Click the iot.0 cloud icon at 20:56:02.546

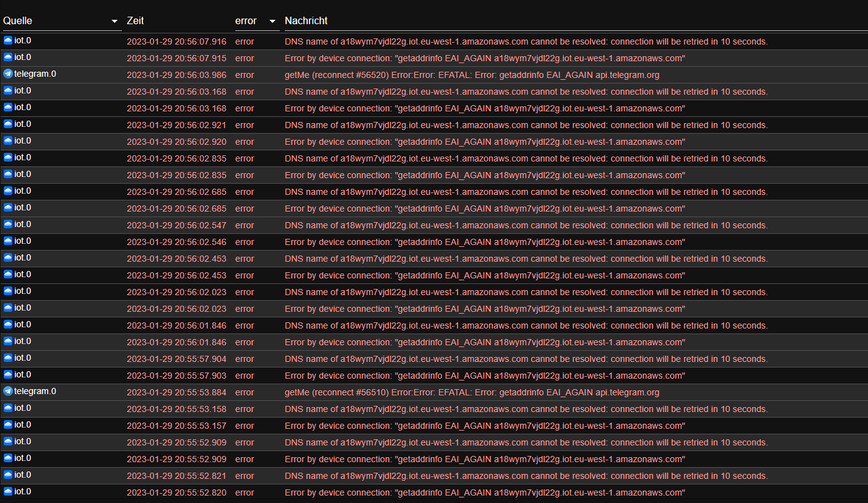coord(8,241)
